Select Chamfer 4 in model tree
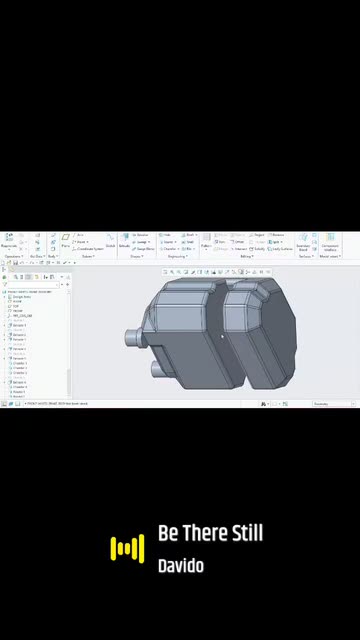 click(x=17, y=387)
